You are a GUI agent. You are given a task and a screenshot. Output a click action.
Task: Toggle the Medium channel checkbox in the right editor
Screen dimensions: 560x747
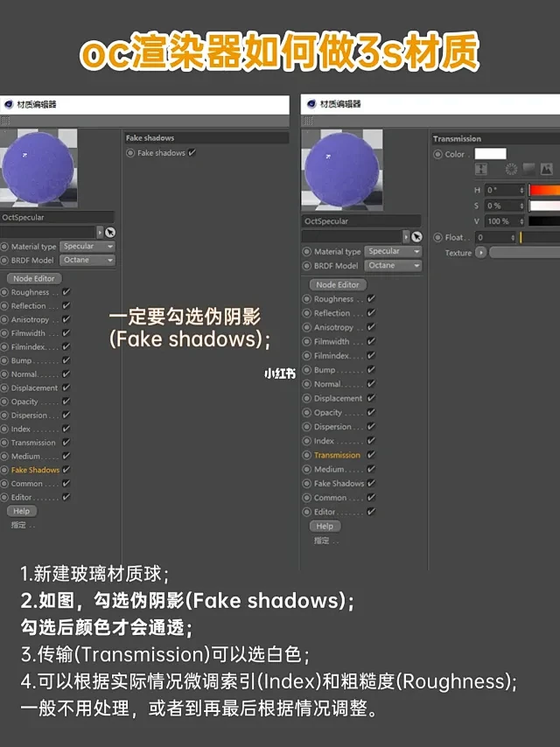tap(371, 469)
